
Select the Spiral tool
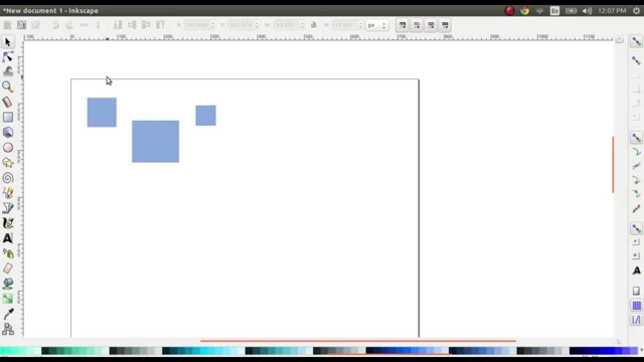(x=8, y=177)
